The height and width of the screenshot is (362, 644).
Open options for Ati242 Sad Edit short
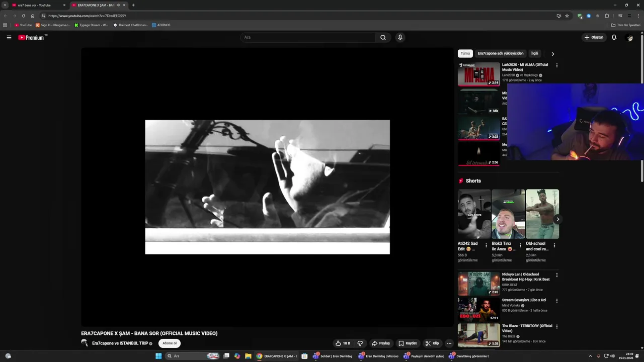click(486, 245)
